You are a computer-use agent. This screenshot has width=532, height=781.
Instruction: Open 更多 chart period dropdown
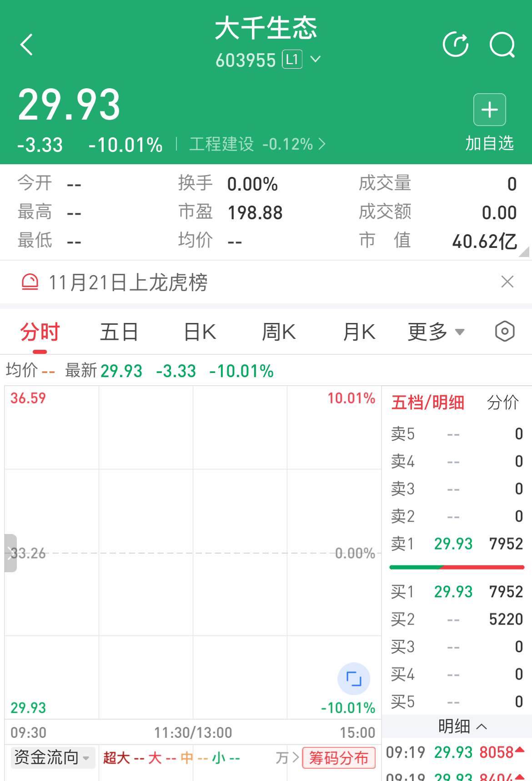click(x=436, y=332)
